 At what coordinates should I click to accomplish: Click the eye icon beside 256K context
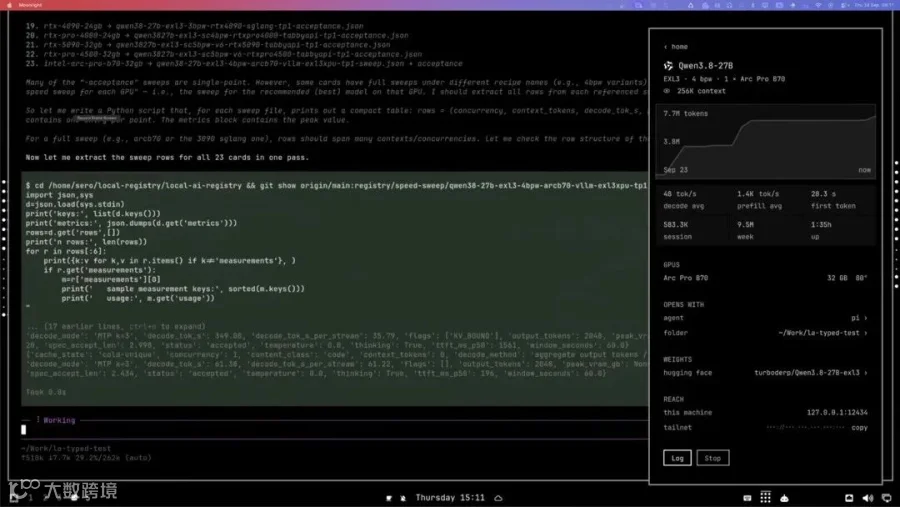click(667, 91)
